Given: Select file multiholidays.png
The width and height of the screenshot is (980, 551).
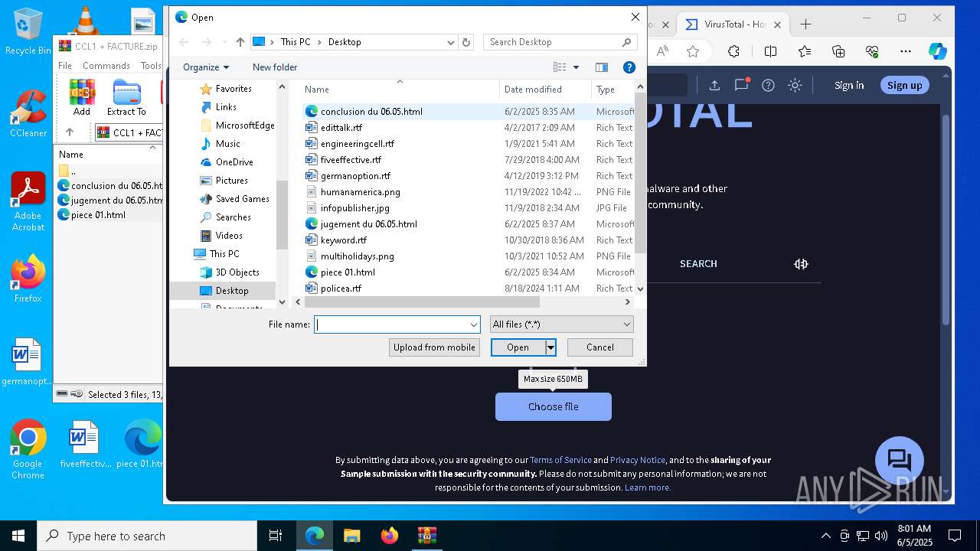Looking at the screenshot, I should click(x=358, y=256).
